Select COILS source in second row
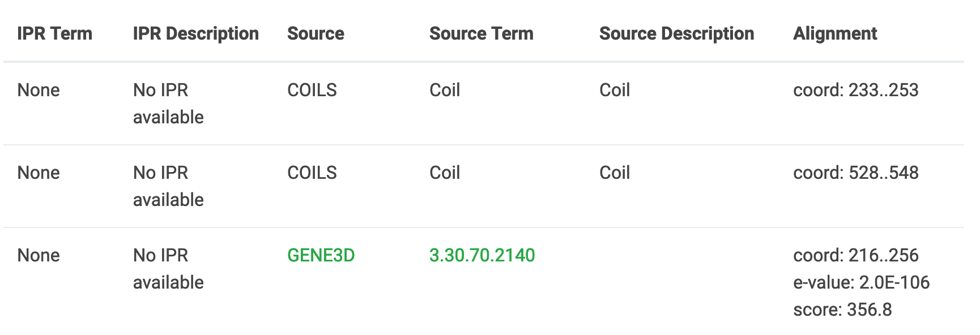Viewport: 980px width, 335px height. (312, 173)
